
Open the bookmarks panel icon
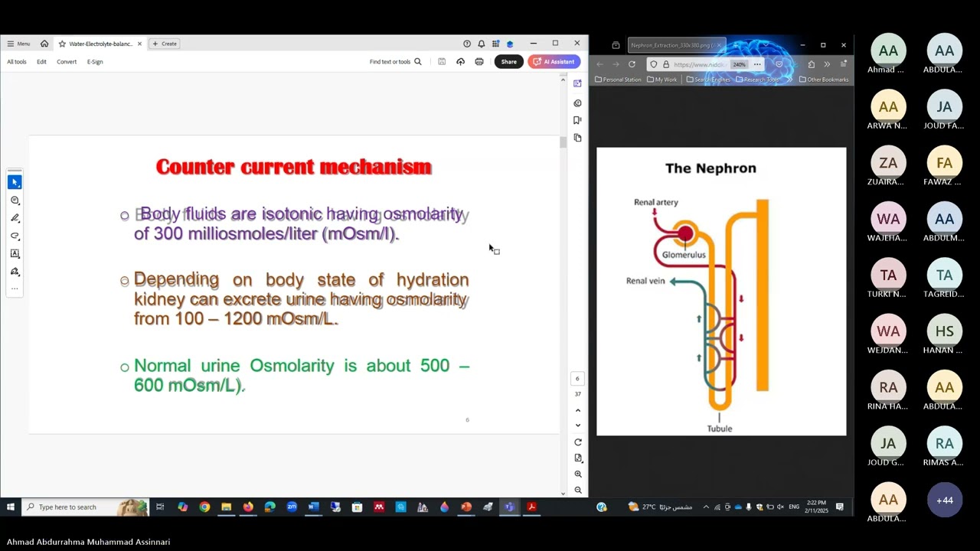pyautogui.click(x=577, y=120)
